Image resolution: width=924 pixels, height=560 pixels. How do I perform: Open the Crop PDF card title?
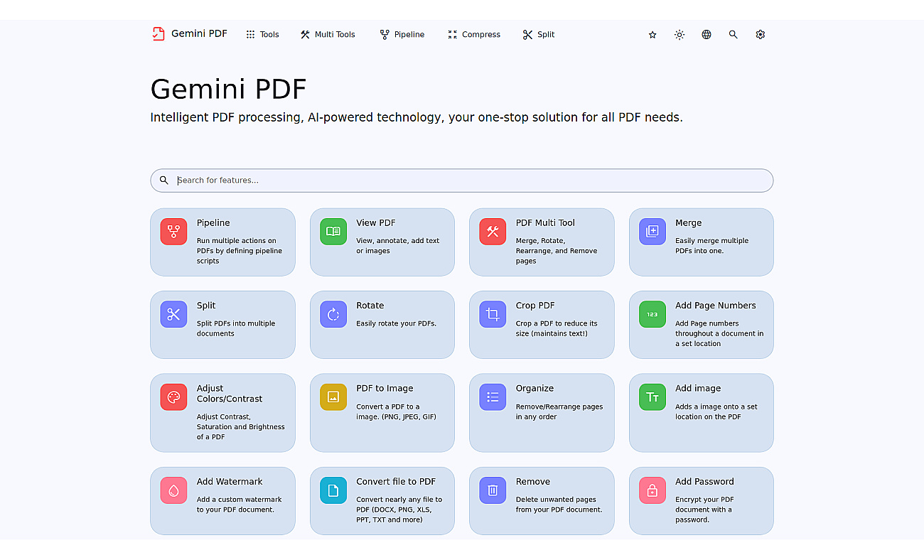(x=535, y=306)
